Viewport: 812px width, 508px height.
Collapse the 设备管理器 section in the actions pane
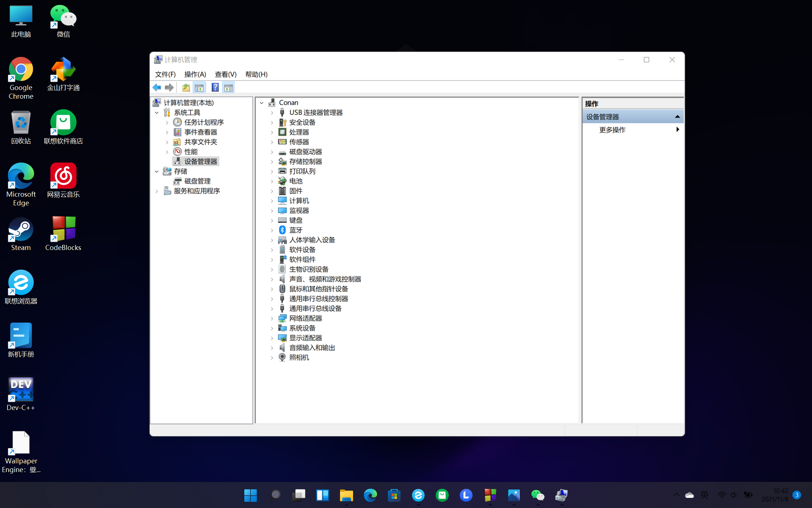(x=677, y=116)
